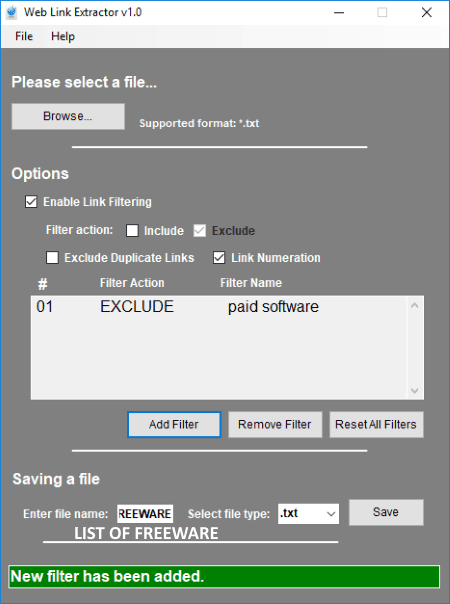The height and width of the screenshot is (604, 450).
Task: Click the filter list scroll down arrow
Action: (415, 391)
